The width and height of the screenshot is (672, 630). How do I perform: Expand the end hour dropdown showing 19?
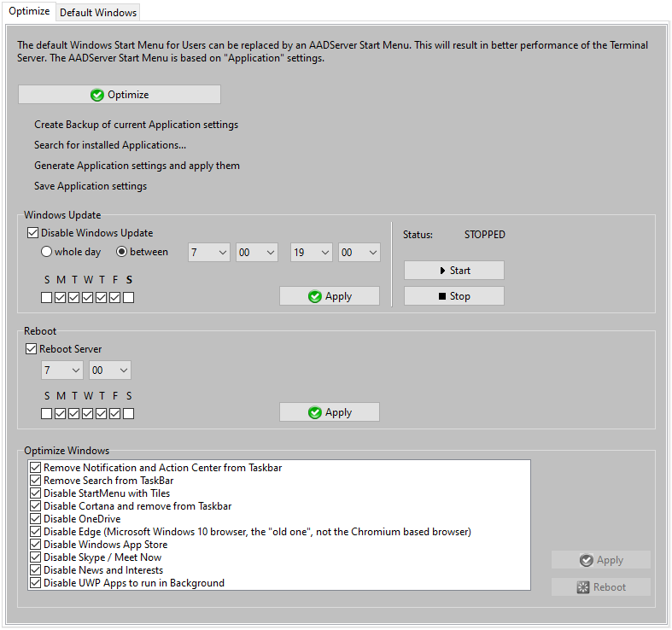312,253
